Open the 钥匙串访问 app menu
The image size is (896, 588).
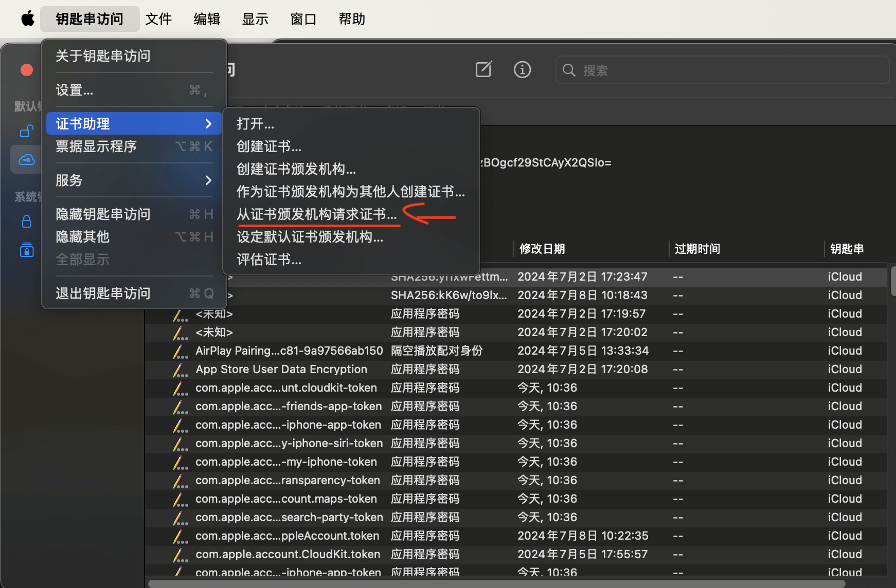89,19
